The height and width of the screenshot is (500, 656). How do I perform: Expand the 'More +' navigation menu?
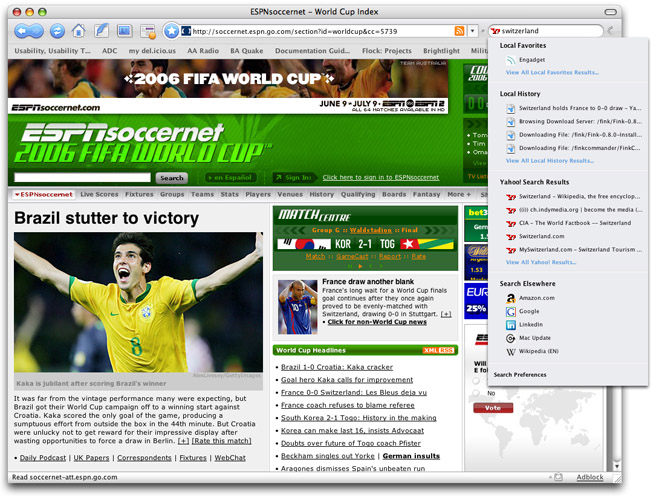(x=459, y=194)
